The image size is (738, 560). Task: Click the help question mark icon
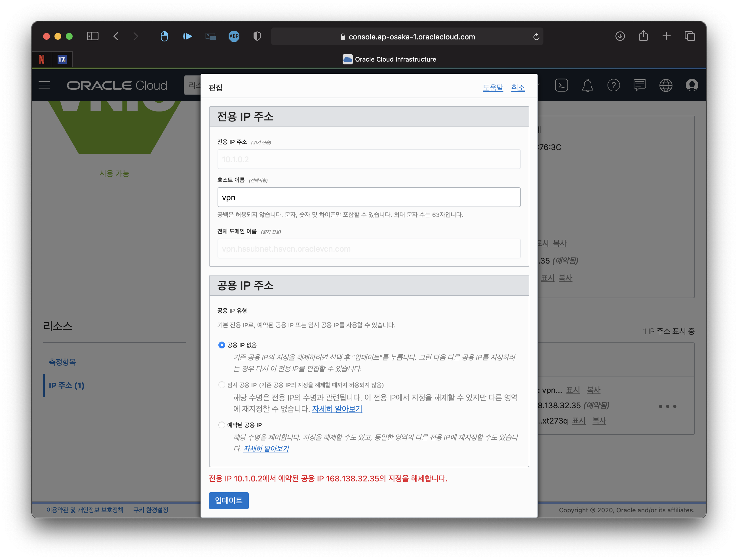pos(613,85)
